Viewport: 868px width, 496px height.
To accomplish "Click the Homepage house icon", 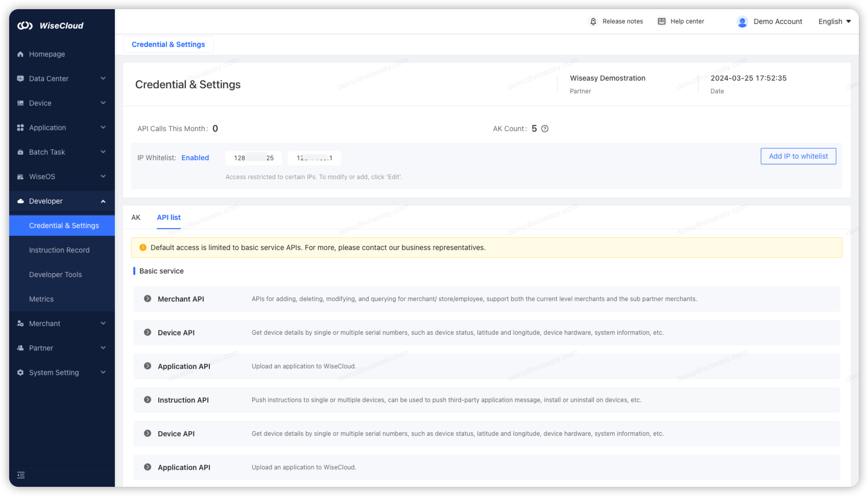I will point(20,54).
